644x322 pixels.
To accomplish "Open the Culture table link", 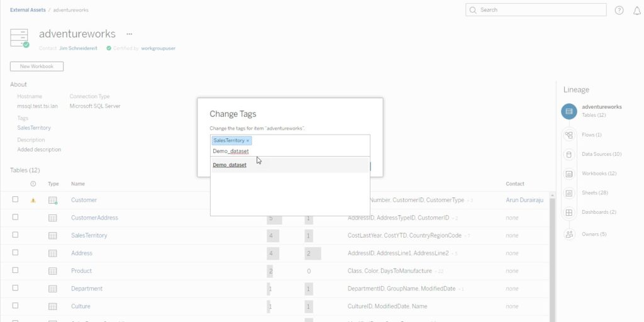I will [x=80, y=306].
